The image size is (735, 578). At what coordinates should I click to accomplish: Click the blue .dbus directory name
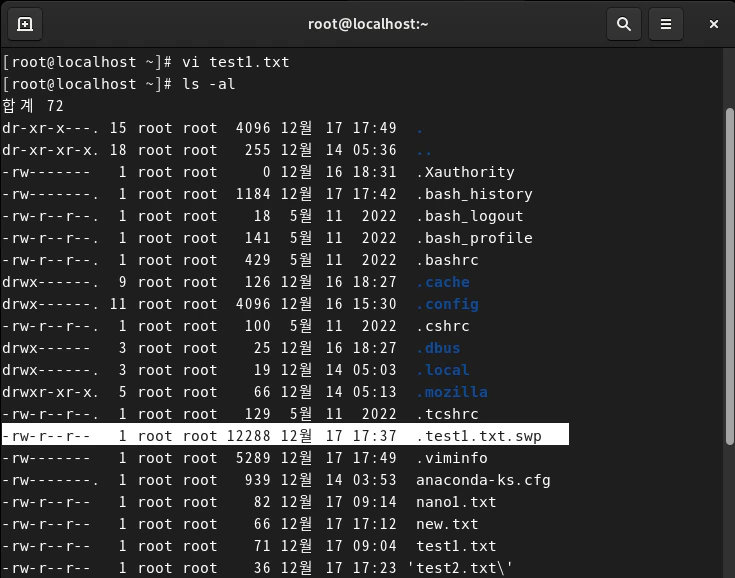[438, 348]
